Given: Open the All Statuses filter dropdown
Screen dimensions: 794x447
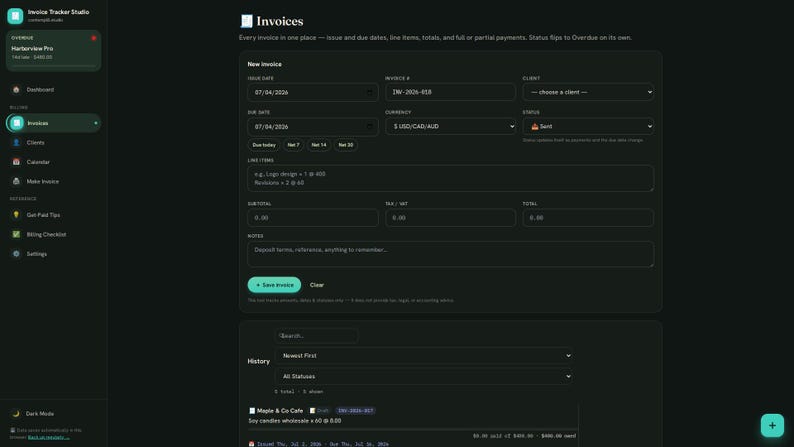Looking at the screenshot, I should [424, 377].
